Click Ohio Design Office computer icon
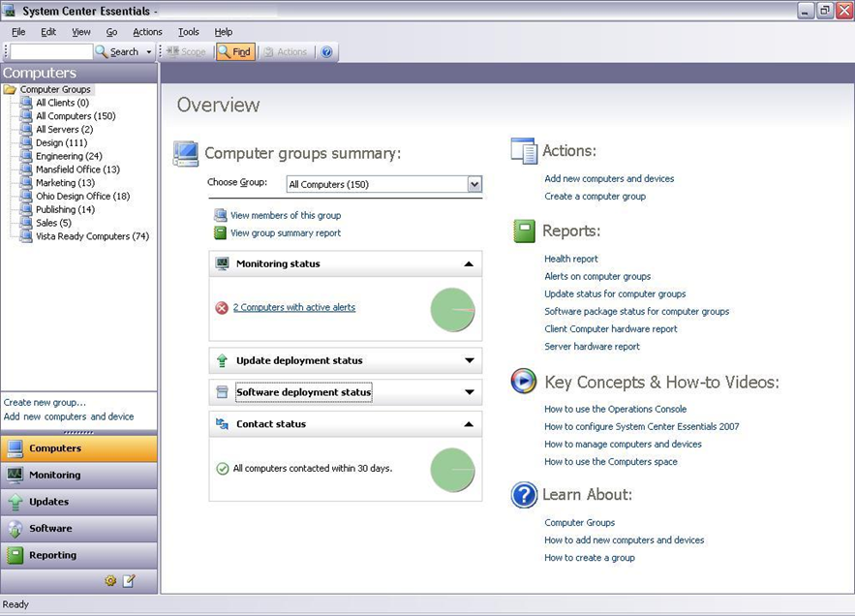The image size is (855, 616). (26, 196)
